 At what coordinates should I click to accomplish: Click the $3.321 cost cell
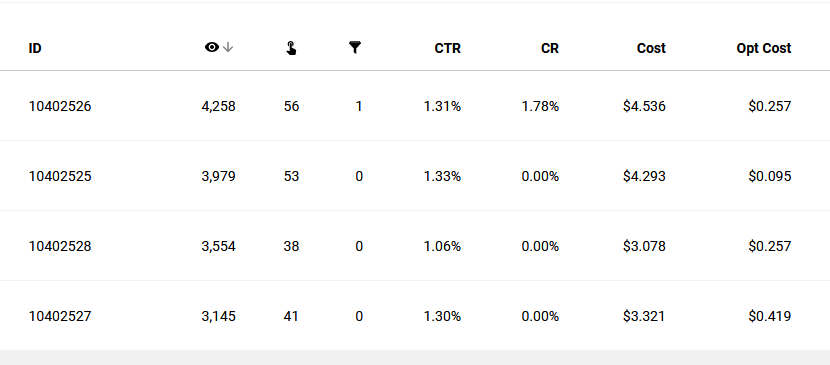click(644, 316)
